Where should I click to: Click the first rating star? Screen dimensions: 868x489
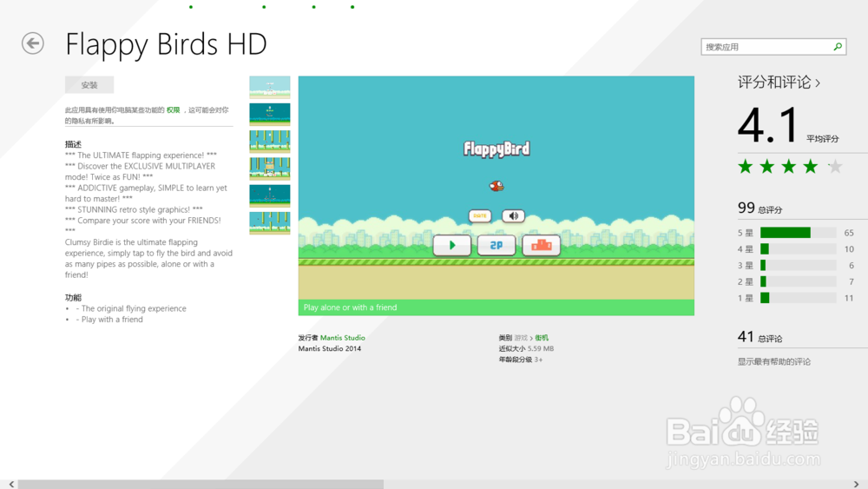tap(746, 166)
